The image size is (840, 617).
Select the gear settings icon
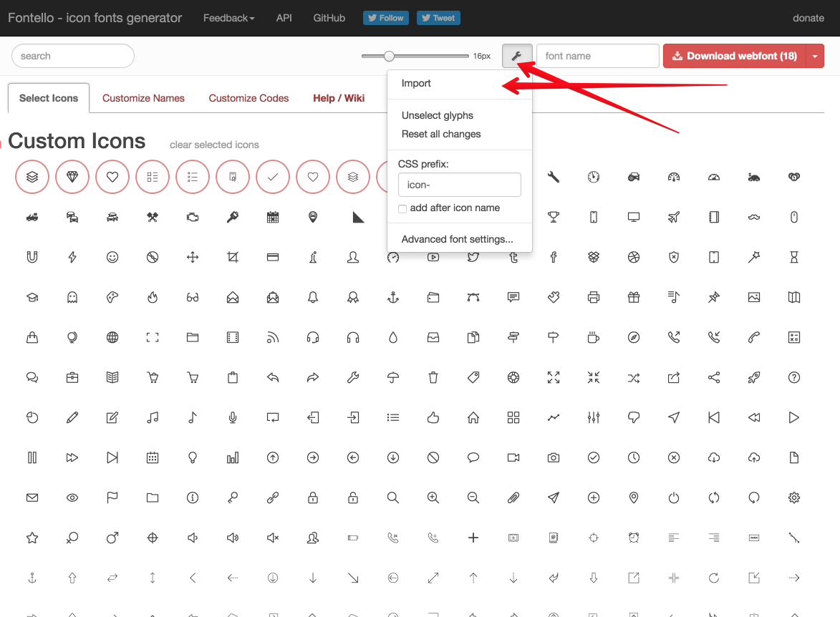point(794,497)
